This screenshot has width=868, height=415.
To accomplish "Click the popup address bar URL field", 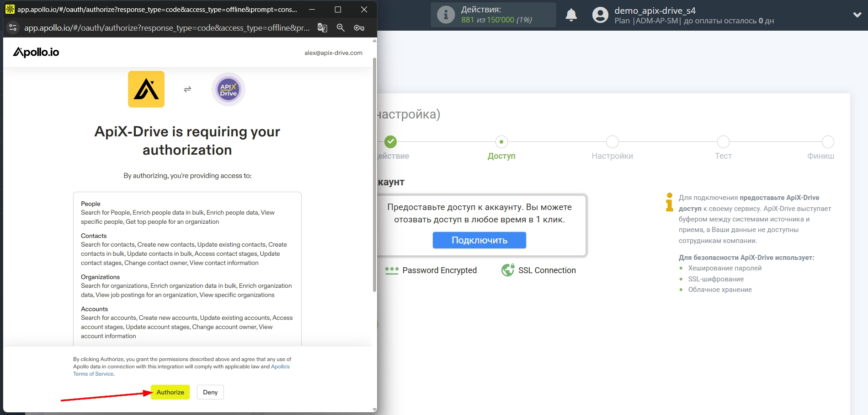I will click(167, 28).
